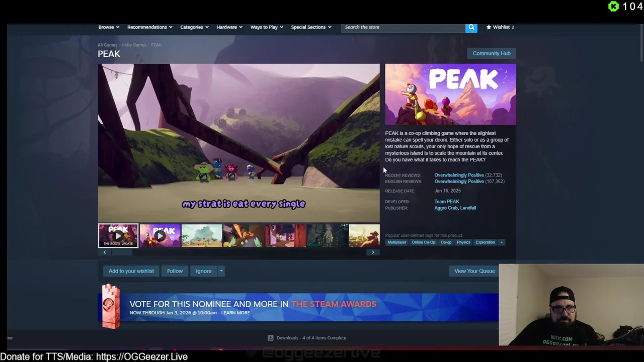
Task: Open Special Sections dropdown
Action: point(311,27)
